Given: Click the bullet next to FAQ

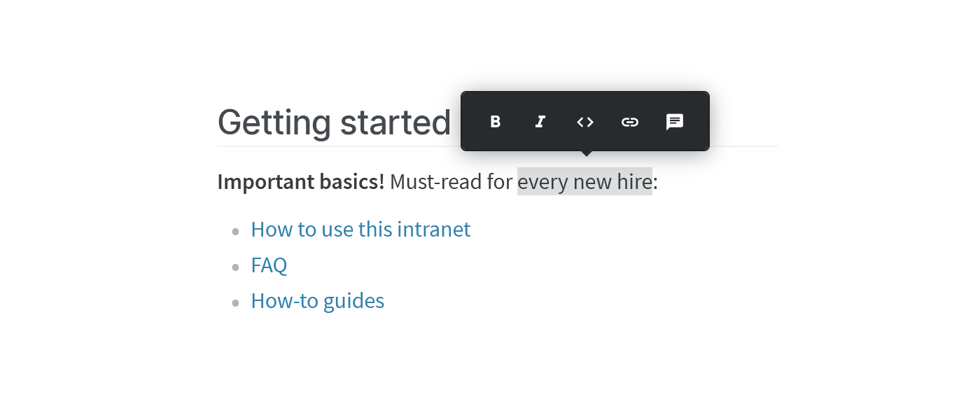Looking at the screenshot, I should click(235, 266).
